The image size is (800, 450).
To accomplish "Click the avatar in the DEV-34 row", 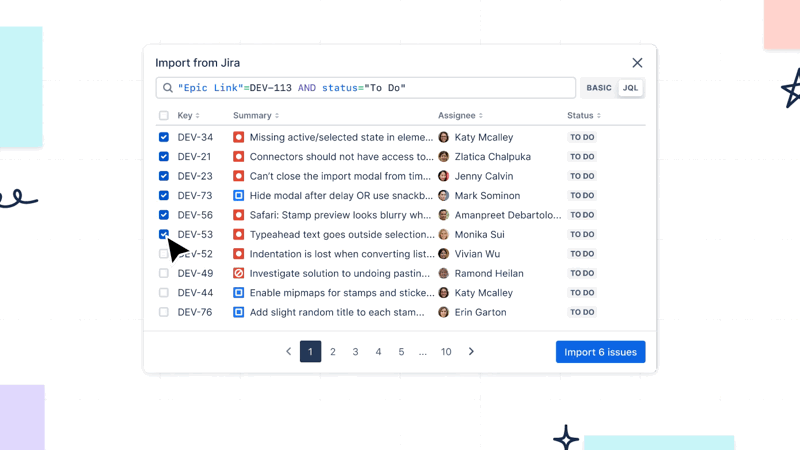I will [443, 137].
